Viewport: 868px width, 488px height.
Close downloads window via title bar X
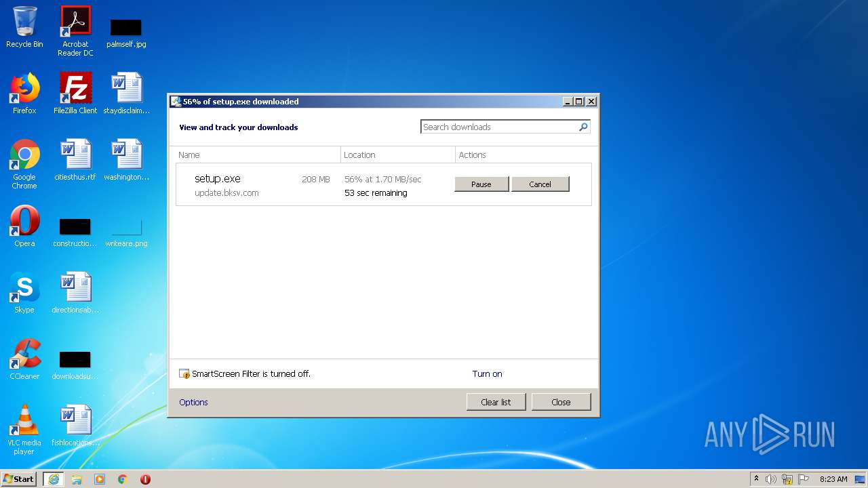[591, 102]
